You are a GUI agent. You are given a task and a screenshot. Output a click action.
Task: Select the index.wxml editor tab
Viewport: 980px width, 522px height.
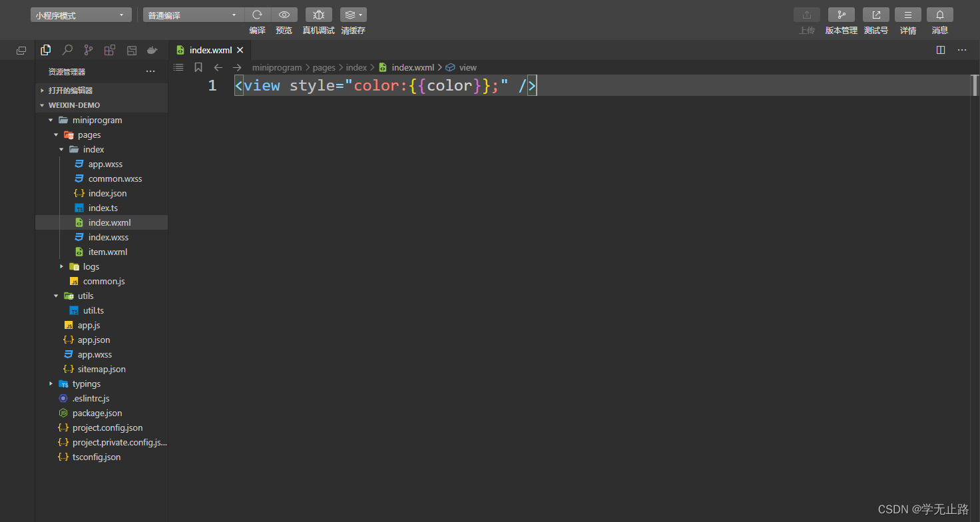pos(211,50)
